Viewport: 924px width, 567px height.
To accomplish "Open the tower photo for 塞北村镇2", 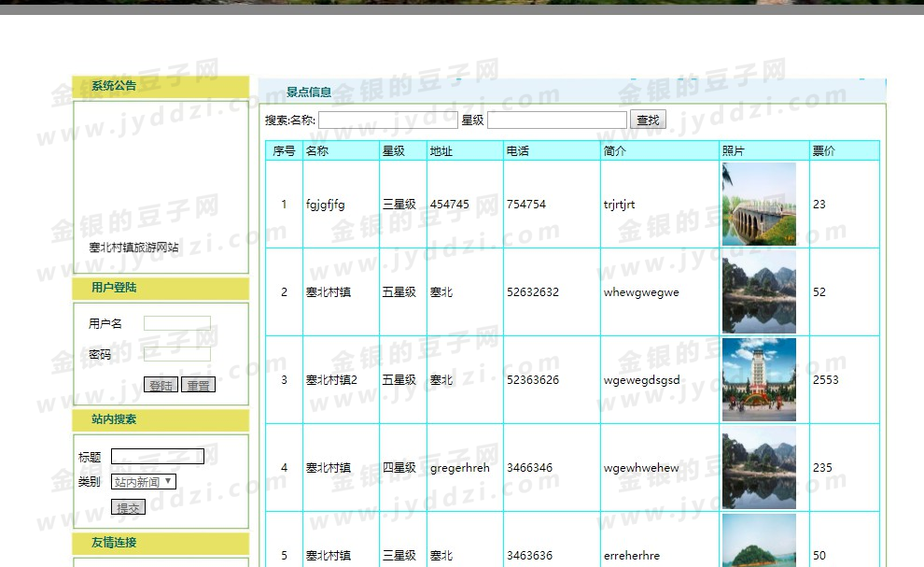I will click(759, 379).
